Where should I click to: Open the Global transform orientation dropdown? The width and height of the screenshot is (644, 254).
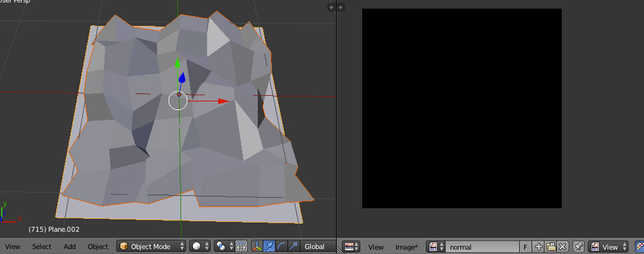[318, 246]
